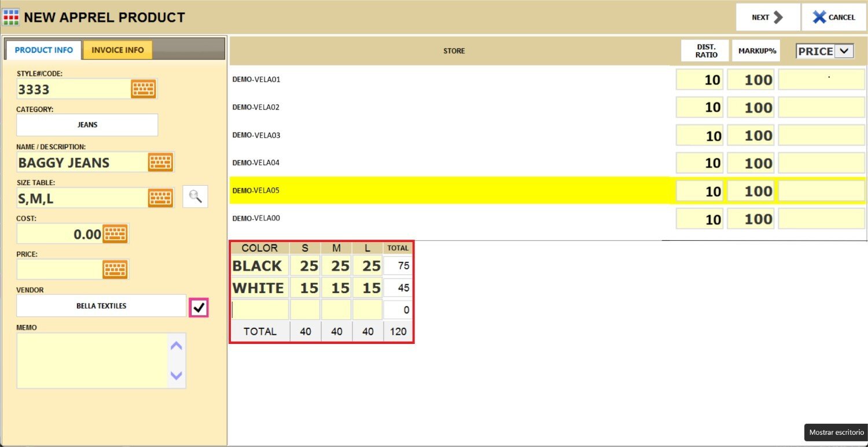868x447 pixels.
Task: Open the Bella Textiles vendor selector
Action: [101, 306]
